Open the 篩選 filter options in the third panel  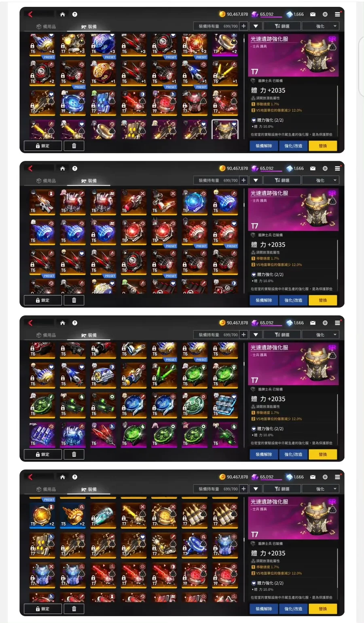coord(282,335)
